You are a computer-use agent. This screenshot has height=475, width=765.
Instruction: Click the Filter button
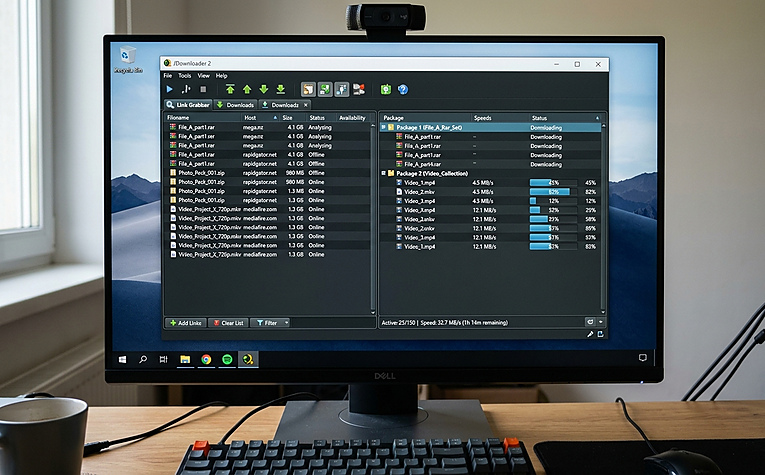[266, 323]
